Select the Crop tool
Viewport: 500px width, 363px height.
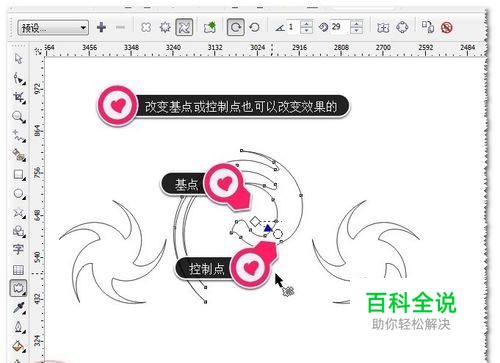click(19, 97)
